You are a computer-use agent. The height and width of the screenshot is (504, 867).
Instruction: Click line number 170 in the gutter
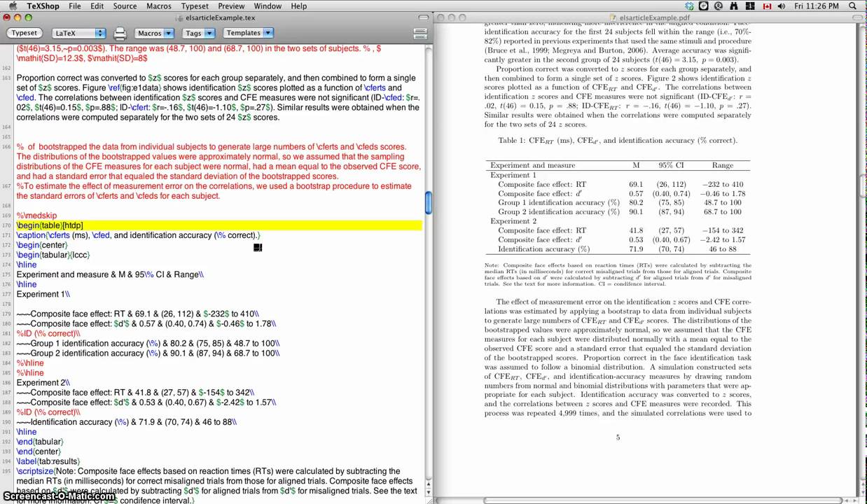coord(8,225)
